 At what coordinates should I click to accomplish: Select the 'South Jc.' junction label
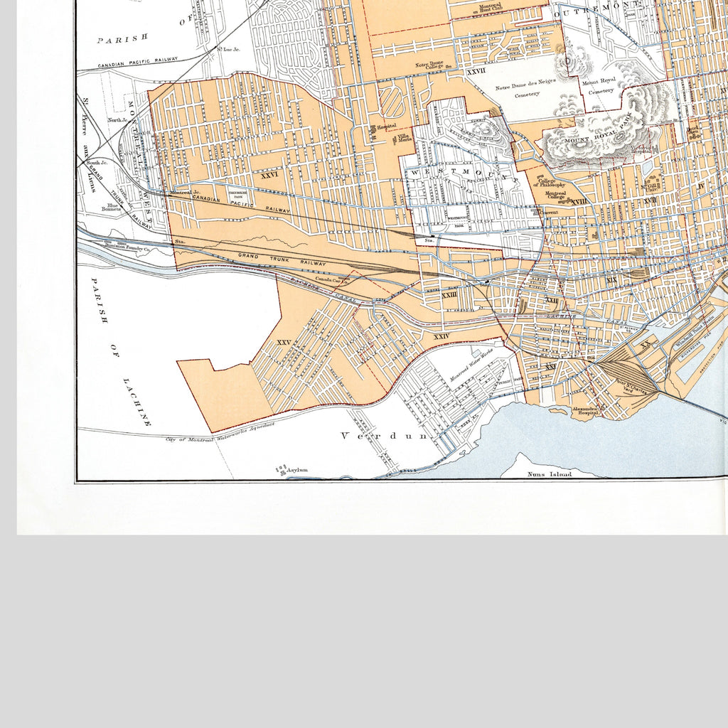tap(97, 163)
